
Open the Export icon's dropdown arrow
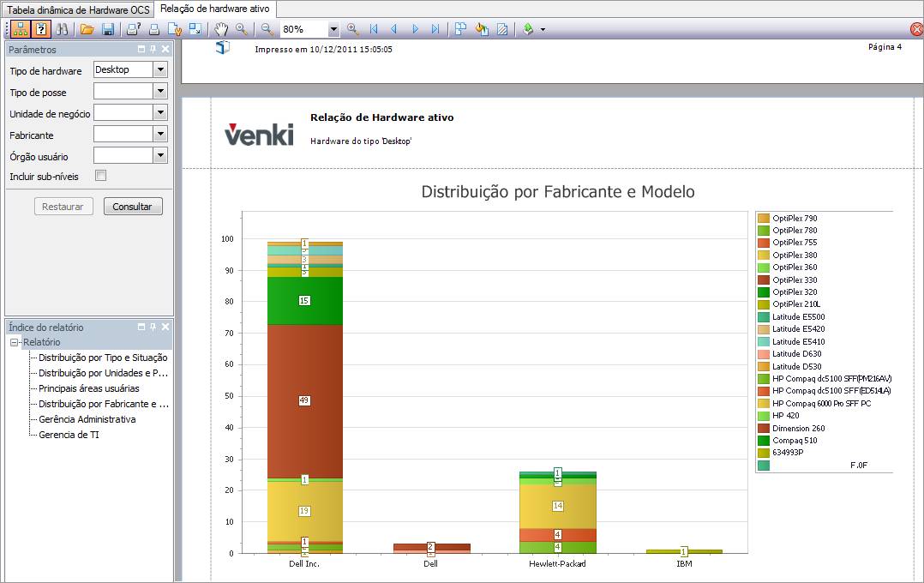click(x=543, y=29)
